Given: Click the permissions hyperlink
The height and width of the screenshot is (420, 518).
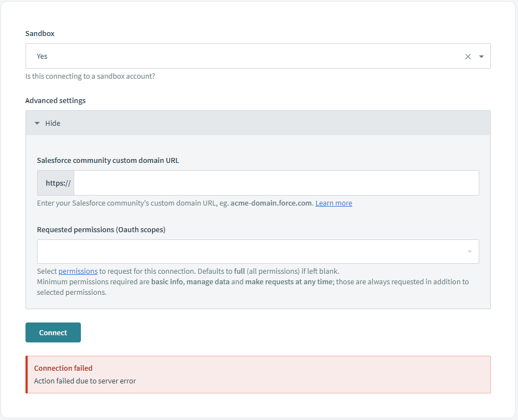Looking at the screenshot, I should 78,271.
